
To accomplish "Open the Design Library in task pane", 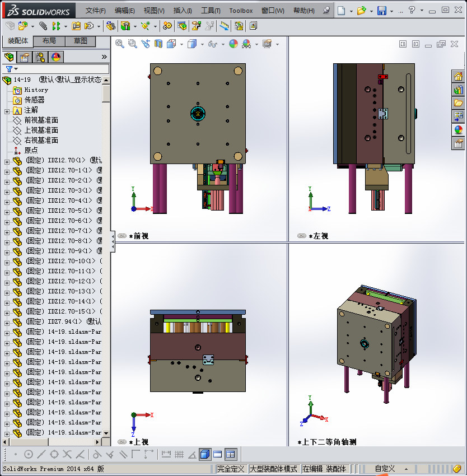I will tap(458, 90).
